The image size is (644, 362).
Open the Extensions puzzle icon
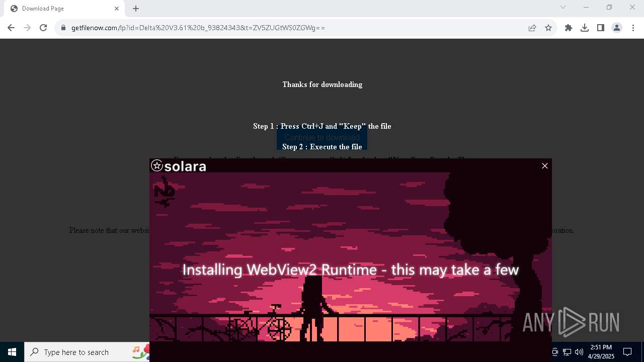(x=569, y=28)
